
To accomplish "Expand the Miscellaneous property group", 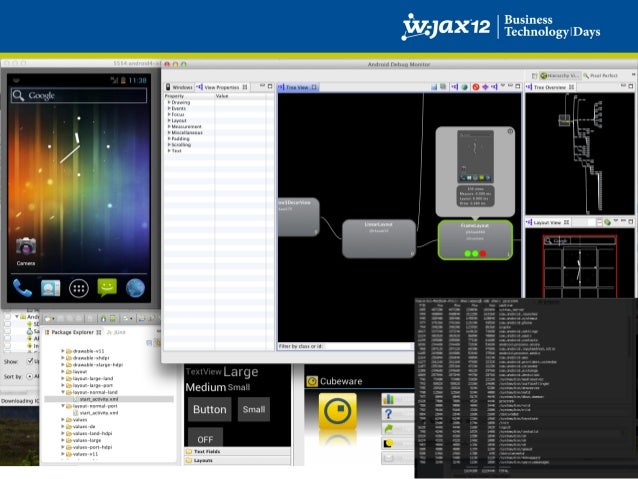I will click(169, 133).
